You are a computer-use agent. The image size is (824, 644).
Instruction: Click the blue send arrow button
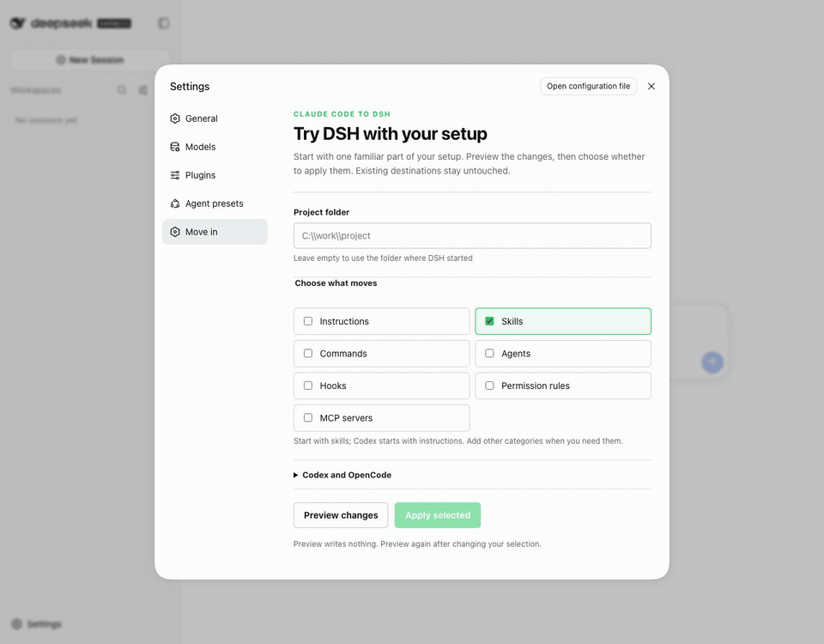pyautogui.click(x=712, y=362)
